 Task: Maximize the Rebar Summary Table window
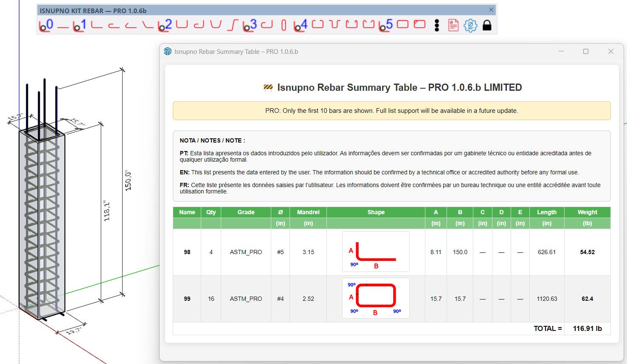coord(586,51)
